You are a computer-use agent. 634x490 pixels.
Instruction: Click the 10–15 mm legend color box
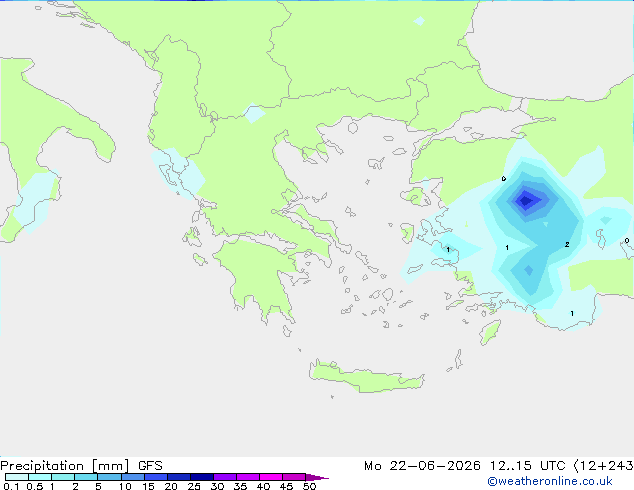click(x=133, y=477)
